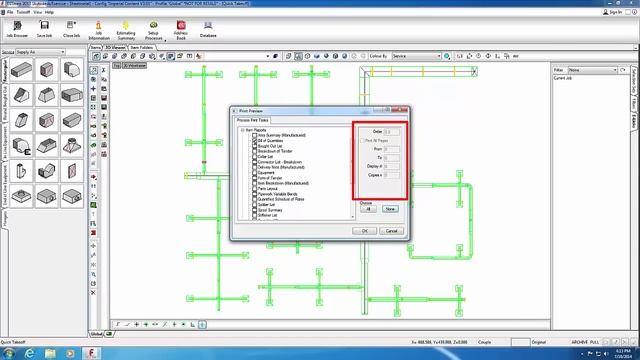
Task: Click the report list scrollbar down arrow
Action: [x=353, y=217]
